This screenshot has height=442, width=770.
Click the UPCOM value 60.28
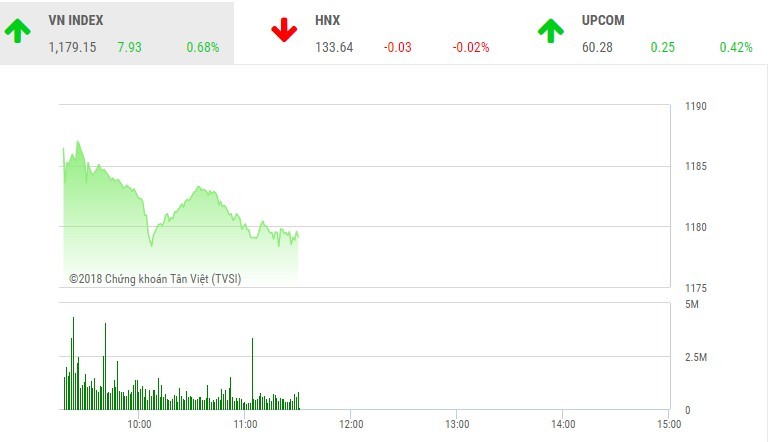click(x=597, y=47)
